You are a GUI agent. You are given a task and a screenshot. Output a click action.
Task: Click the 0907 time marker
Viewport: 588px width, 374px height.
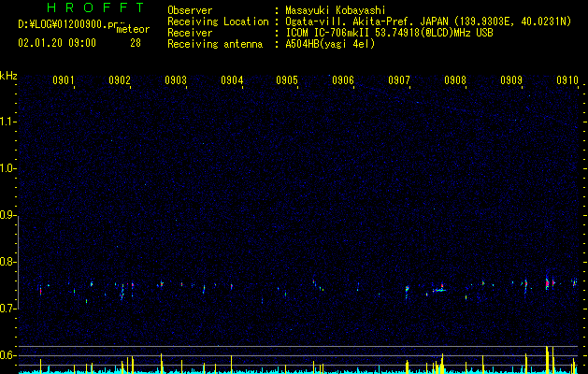click(399, 80)
